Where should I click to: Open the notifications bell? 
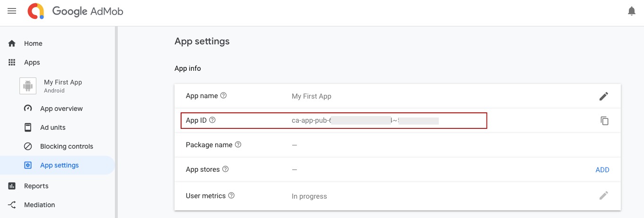pyautogui.click(x=631, y=11)
